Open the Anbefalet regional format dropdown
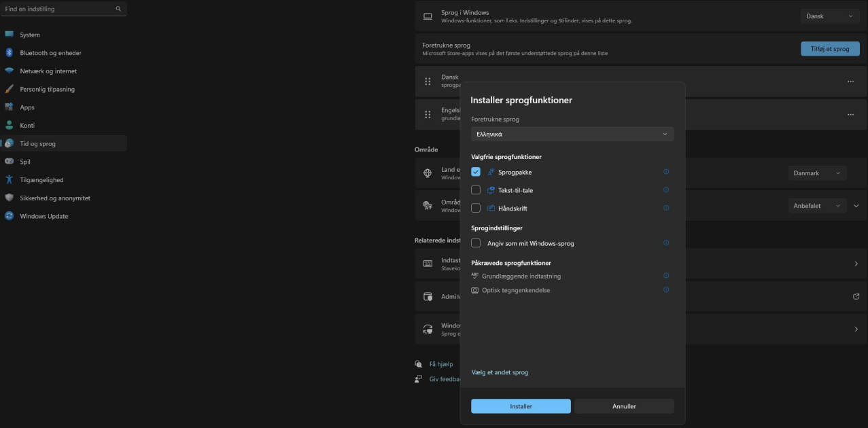 click(817, 206)
